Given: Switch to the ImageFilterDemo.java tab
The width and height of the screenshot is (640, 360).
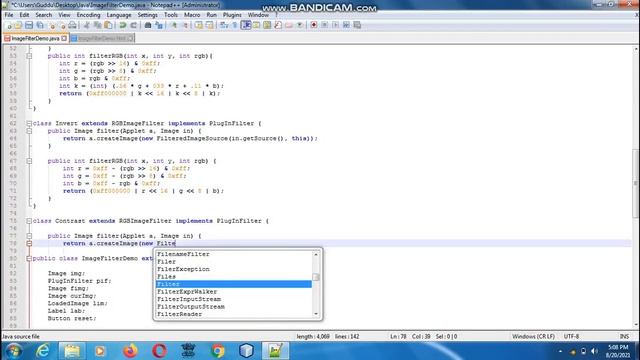Looking at the screenshot, I should [35, 38].
